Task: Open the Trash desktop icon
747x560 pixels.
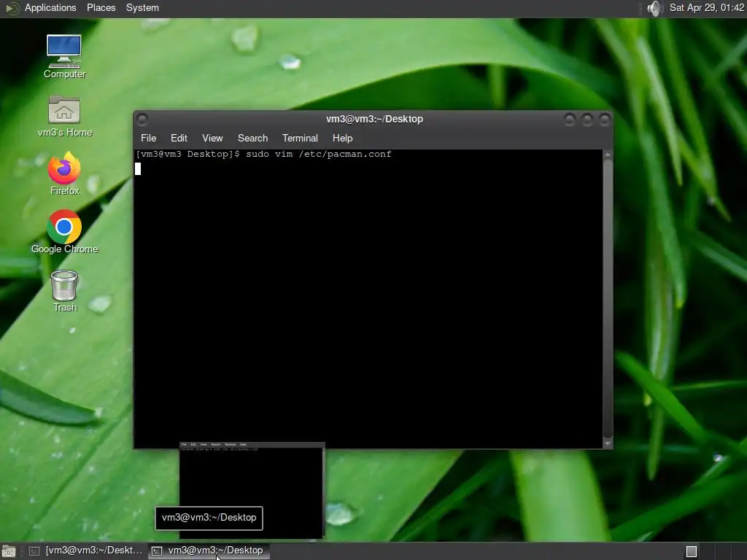Action: click(x=64, y=291)
